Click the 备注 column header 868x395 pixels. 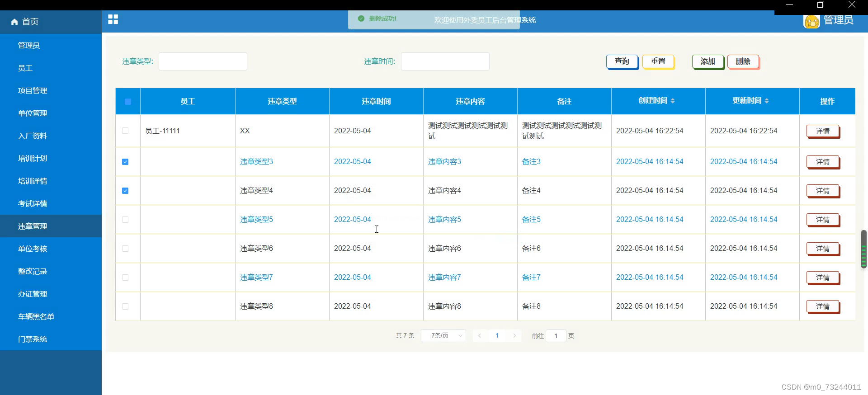564,102
